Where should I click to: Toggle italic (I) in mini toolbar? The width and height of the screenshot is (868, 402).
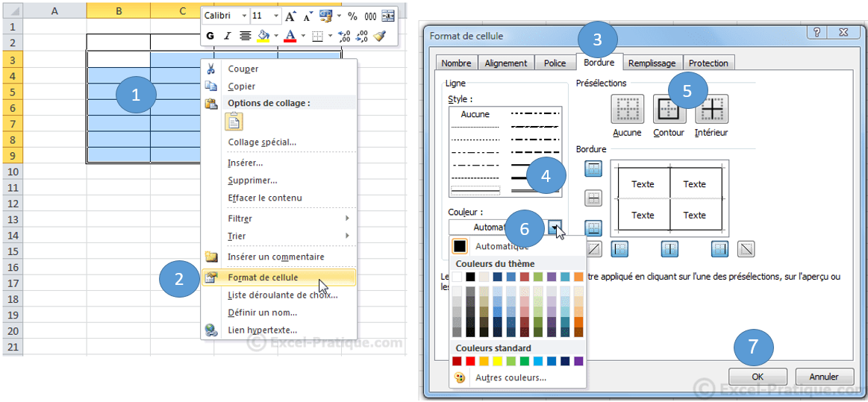[227, 36]
